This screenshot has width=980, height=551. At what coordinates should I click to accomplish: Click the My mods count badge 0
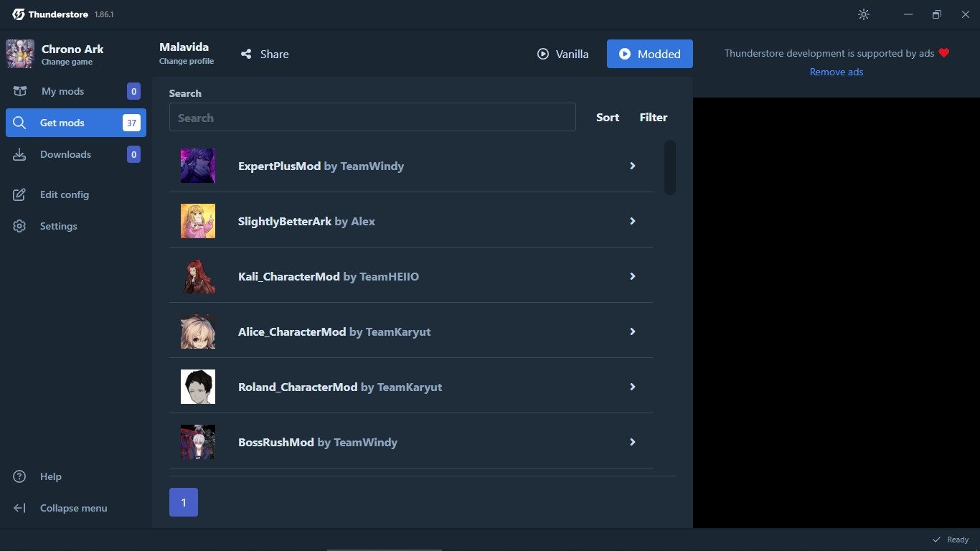click(x=133, y=91)
